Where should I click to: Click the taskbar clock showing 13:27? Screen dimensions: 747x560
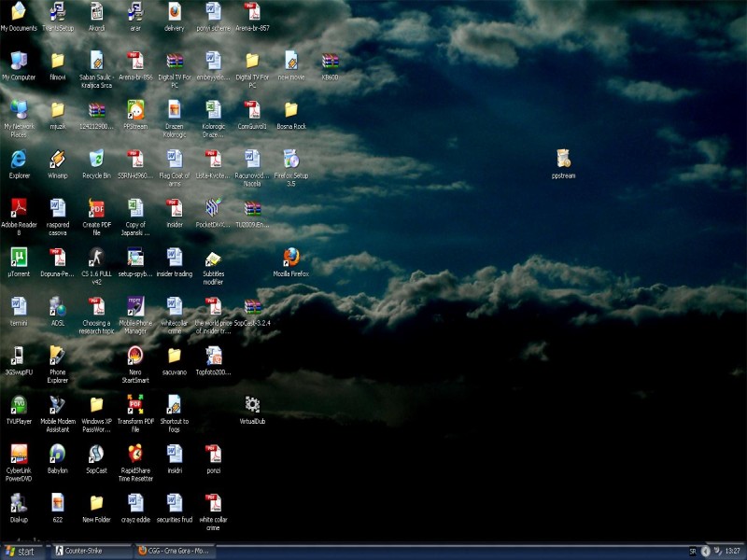point(732,551)
